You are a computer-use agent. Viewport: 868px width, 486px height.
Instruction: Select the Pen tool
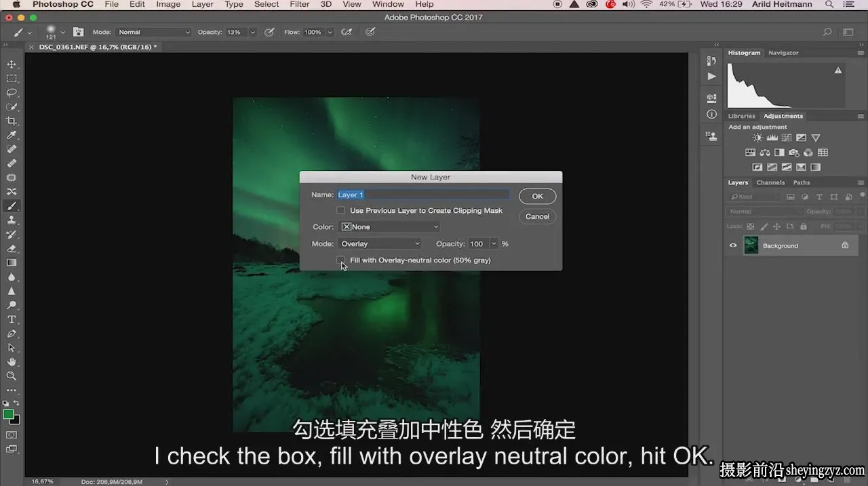12,333
